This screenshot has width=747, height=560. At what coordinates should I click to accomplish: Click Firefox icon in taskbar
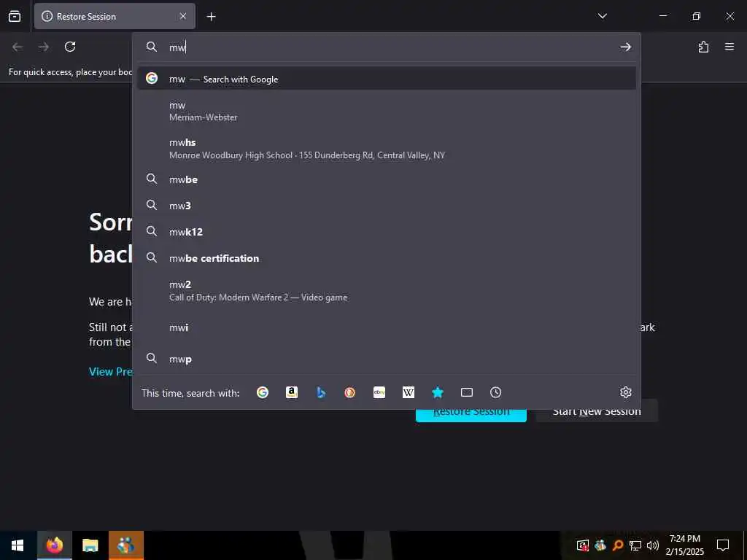[54, 545]
